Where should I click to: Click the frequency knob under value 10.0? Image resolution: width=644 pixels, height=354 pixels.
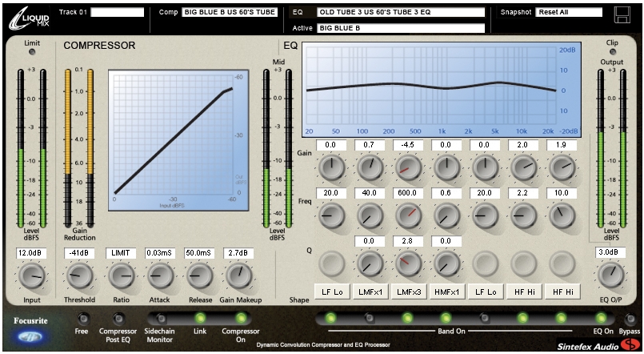click(562, 215)
